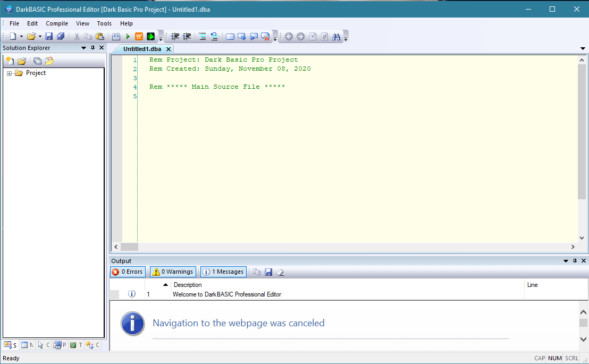Clear the output with the eraser icon

point(280,272)
